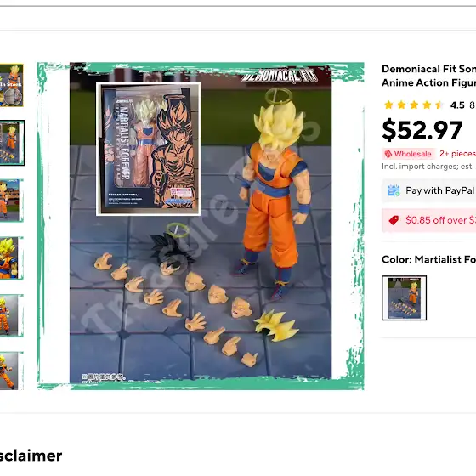View the fourth thumbnail with figure close-up
The width and height of the screenshot is (476, 476).
click(x=11, y=258)
